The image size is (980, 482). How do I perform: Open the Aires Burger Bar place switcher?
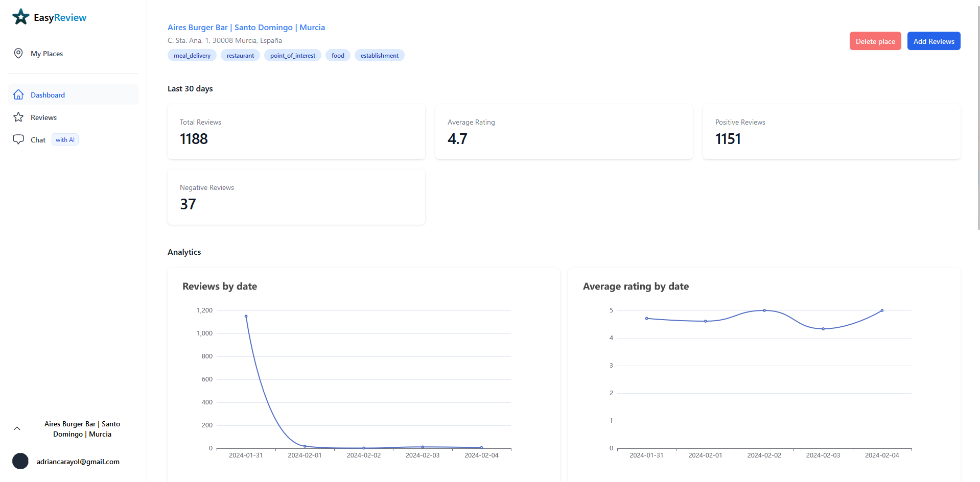(82, 429)
